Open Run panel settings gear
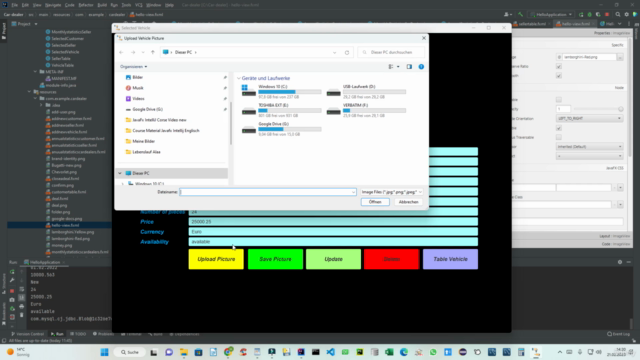The width and height of the screenshot is (640, 360). point(620,262)
